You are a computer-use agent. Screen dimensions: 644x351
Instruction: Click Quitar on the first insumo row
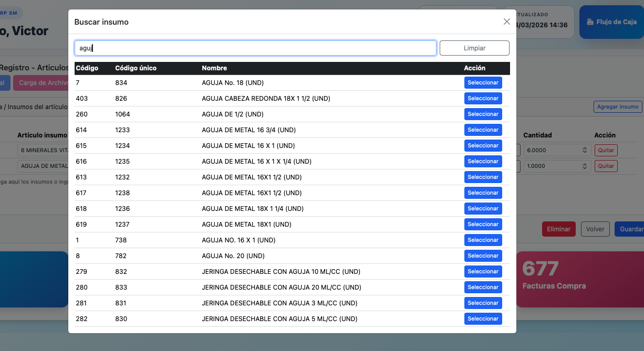pos(606,150)
